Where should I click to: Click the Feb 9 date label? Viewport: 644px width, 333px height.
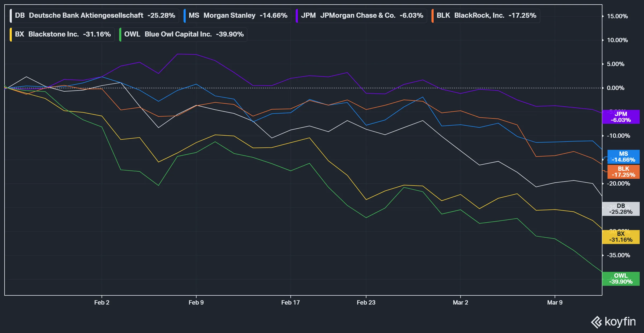point(196,302)
